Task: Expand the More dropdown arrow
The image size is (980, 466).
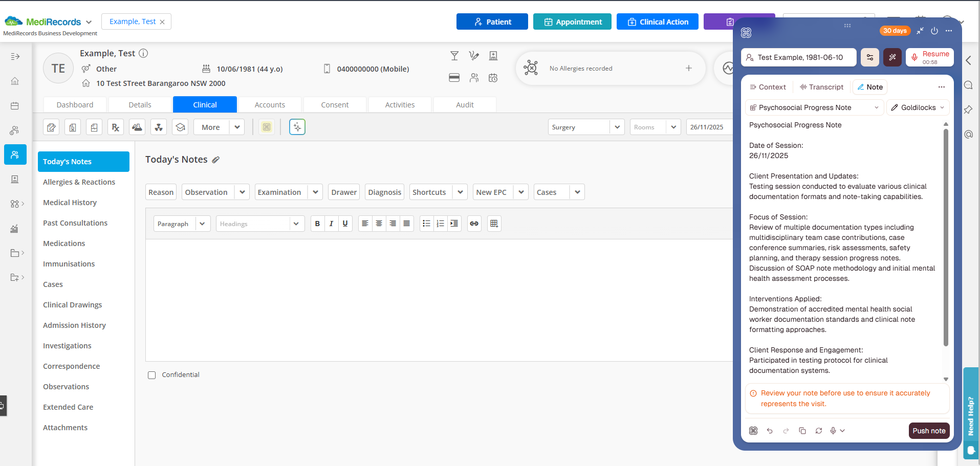Action: pos(237,127)
